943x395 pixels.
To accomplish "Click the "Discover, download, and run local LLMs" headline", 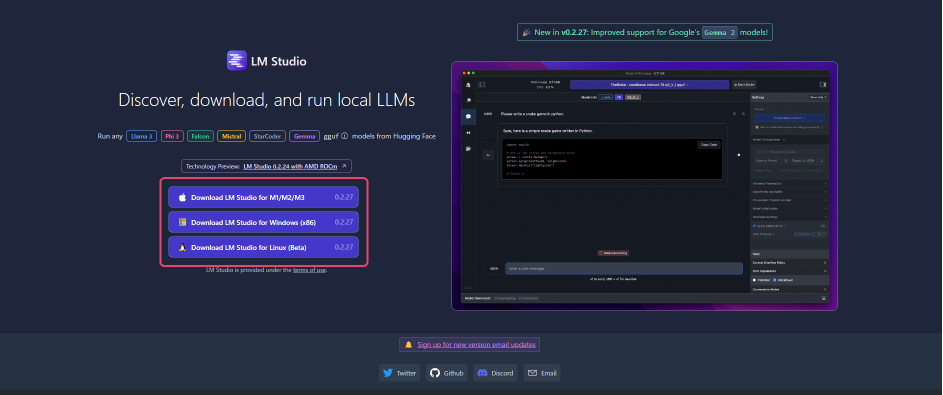I will coord(267,100).
